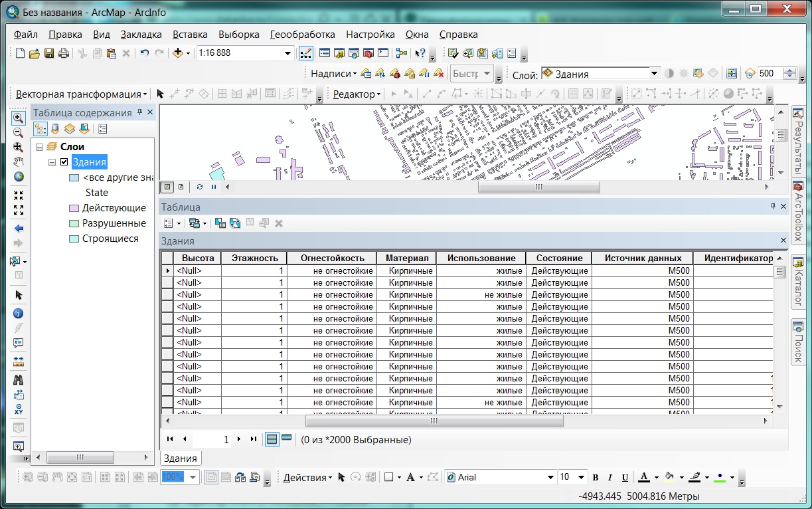
Task: Open the Векторная трансформация dropdown
Action: [81, 94]
